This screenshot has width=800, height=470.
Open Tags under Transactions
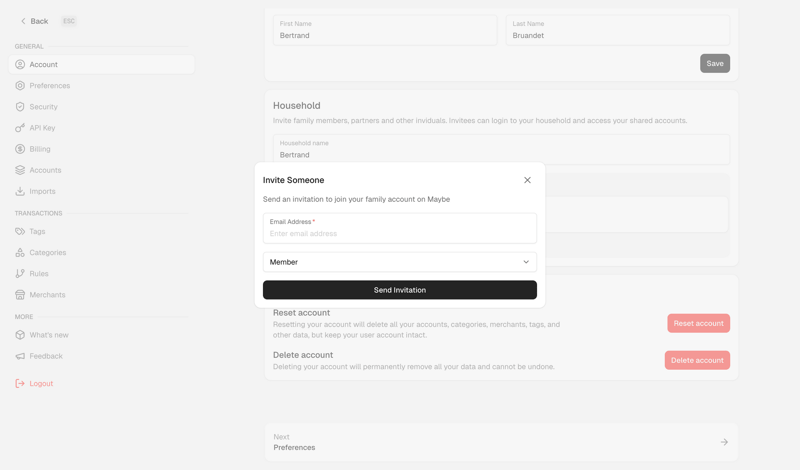[102, 231]
